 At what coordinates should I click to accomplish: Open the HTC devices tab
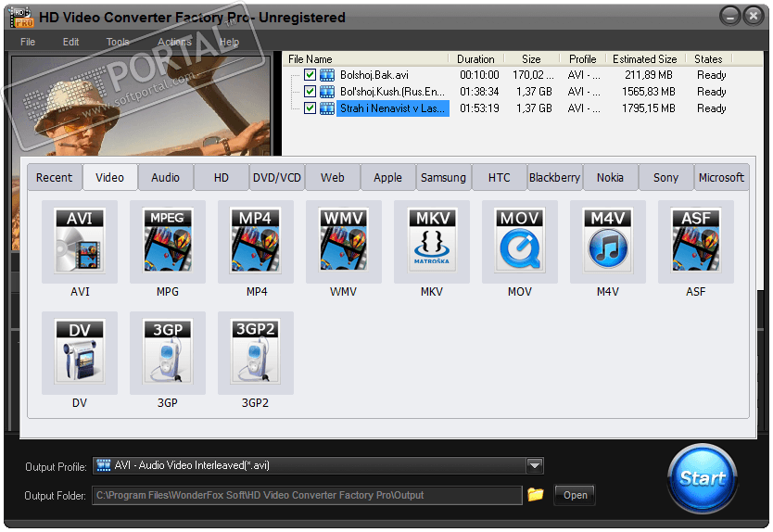499,178
